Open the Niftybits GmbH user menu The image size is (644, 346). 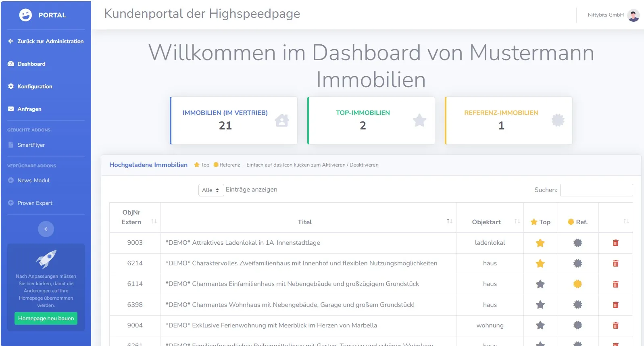coord(613,15)
